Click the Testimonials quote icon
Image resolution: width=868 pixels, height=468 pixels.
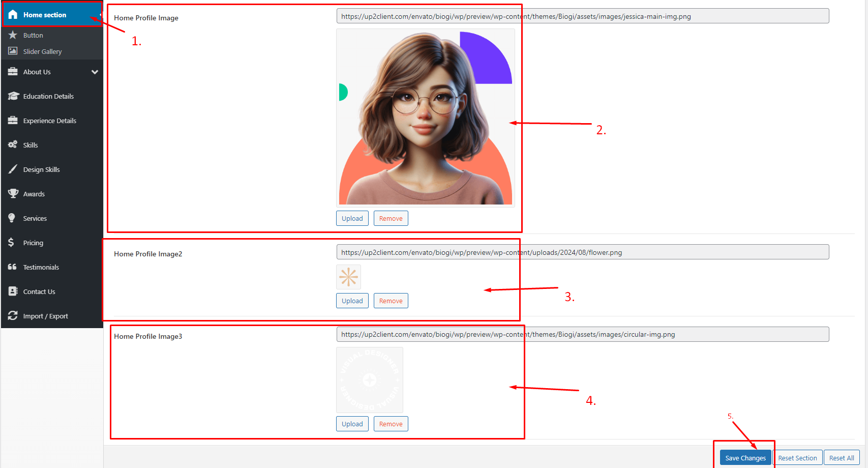(13, 267)
